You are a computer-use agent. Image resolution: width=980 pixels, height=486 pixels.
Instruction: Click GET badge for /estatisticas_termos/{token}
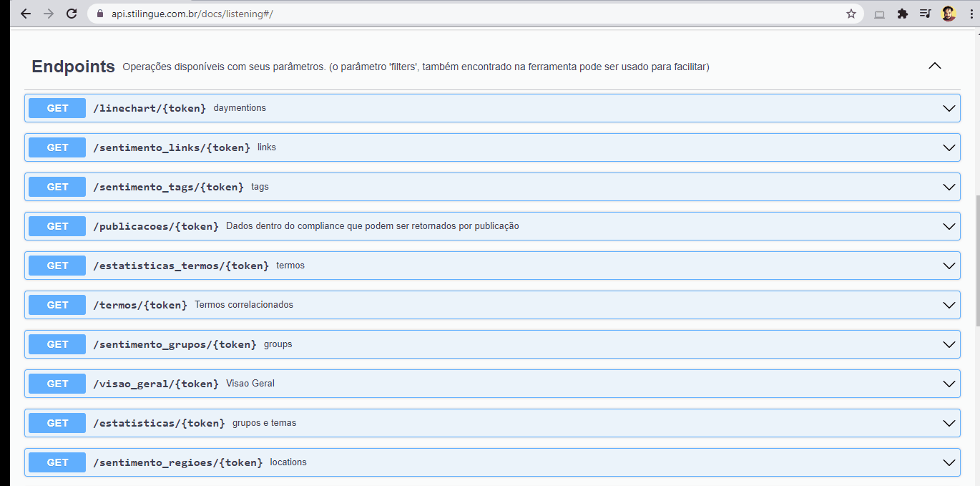57,266
